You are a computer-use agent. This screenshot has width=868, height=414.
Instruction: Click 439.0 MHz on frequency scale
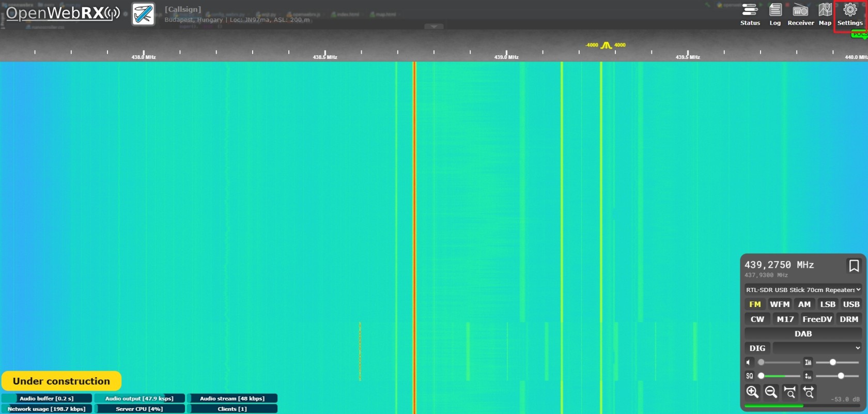(x=506, y=57)
